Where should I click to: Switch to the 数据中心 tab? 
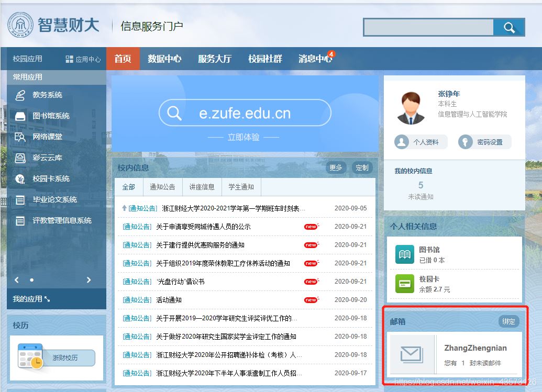tap(165, 59)
